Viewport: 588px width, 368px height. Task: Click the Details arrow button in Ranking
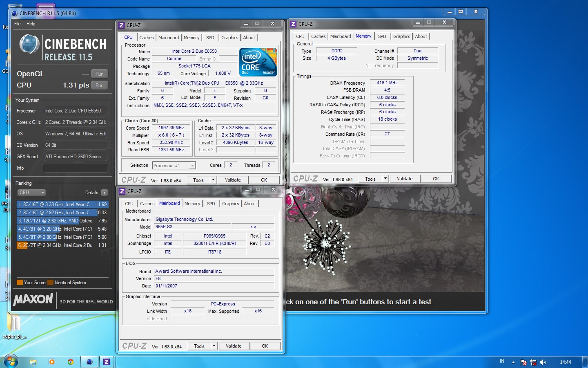105,193
